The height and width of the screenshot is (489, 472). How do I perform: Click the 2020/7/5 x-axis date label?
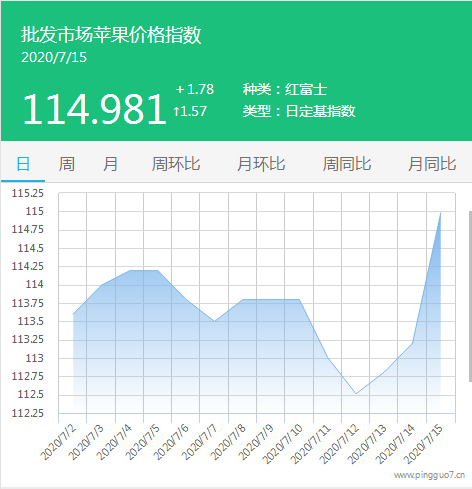pyautogui.click(x=143, y=442)
